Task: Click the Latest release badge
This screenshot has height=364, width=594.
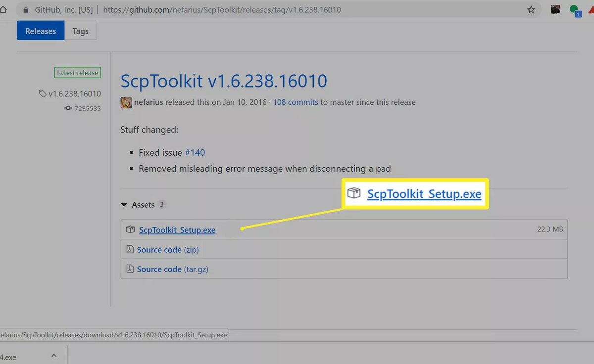Action: [77, 73]
